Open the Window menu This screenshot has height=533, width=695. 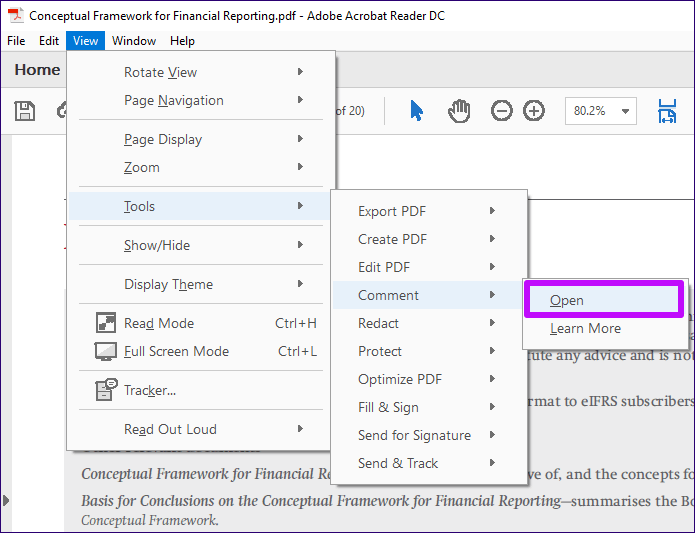coord(134,41)
